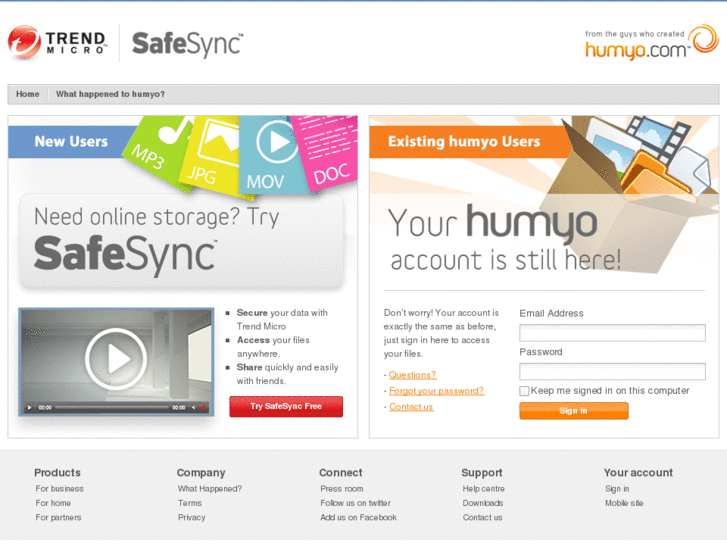The width and height of the screenshot is (727, 545).
Task: Open For partners footer link
Action: click(58, 518)
